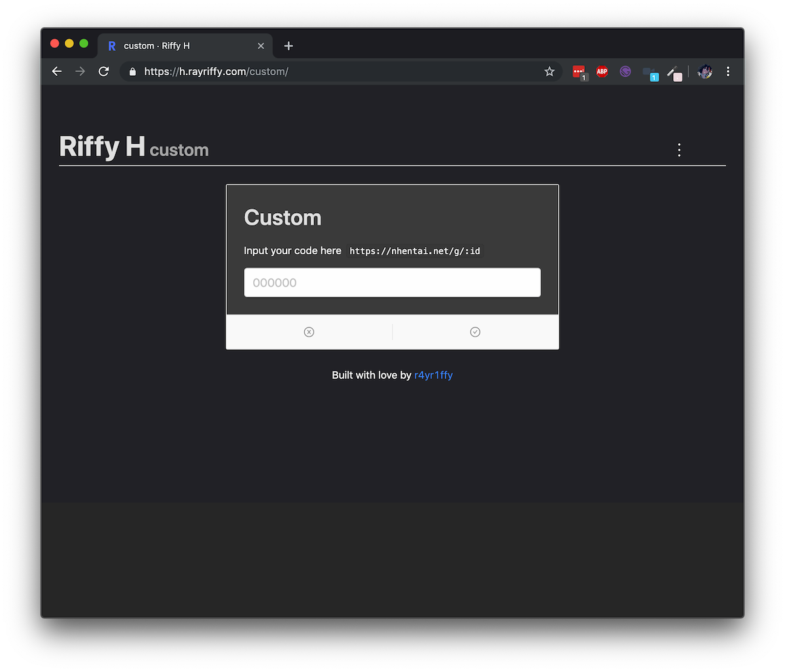Open the pen-shaped extension icon

[x=674, y=73]
